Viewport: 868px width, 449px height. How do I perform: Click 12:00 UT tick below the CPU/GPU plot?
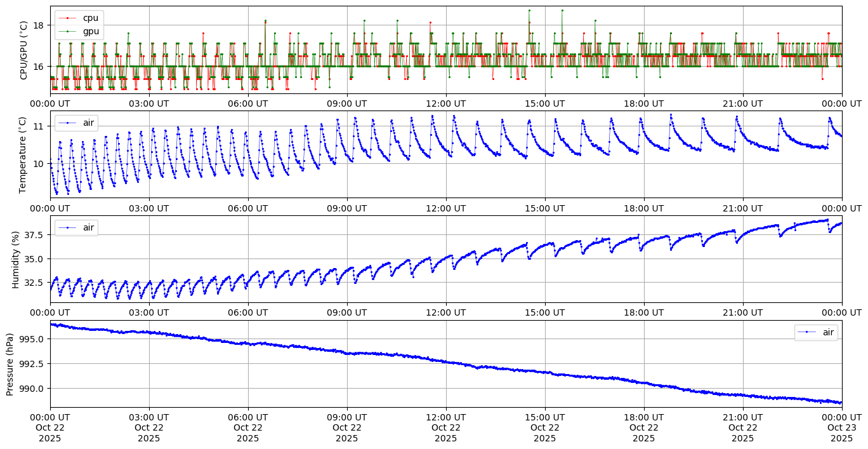pos(446,104)
